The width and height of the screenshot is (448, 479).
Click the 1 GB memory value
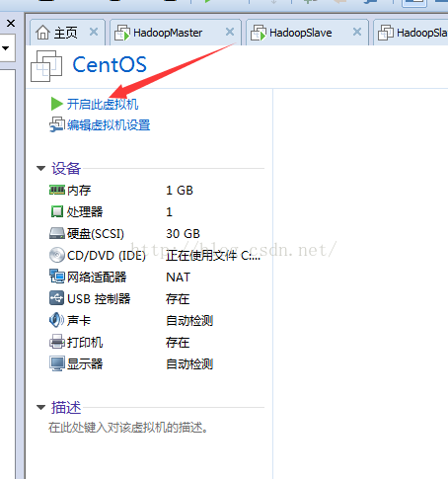[x=180, y=191]
